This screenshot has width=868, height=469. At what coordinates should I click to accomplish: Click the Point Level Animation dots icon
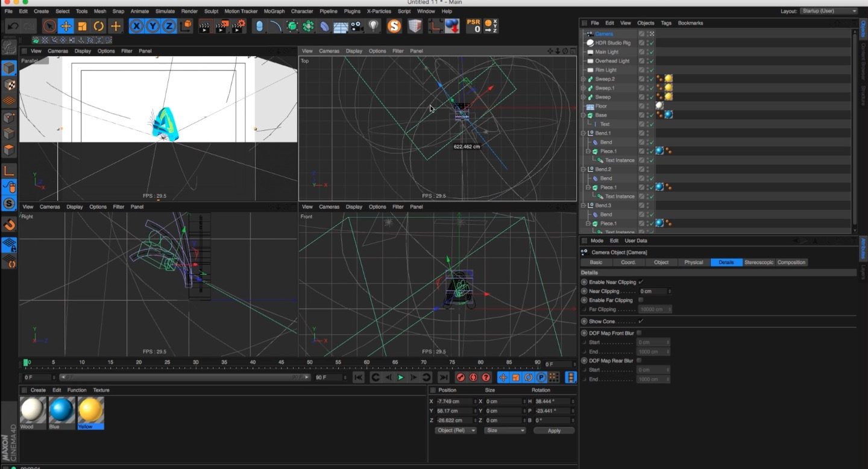554,377
